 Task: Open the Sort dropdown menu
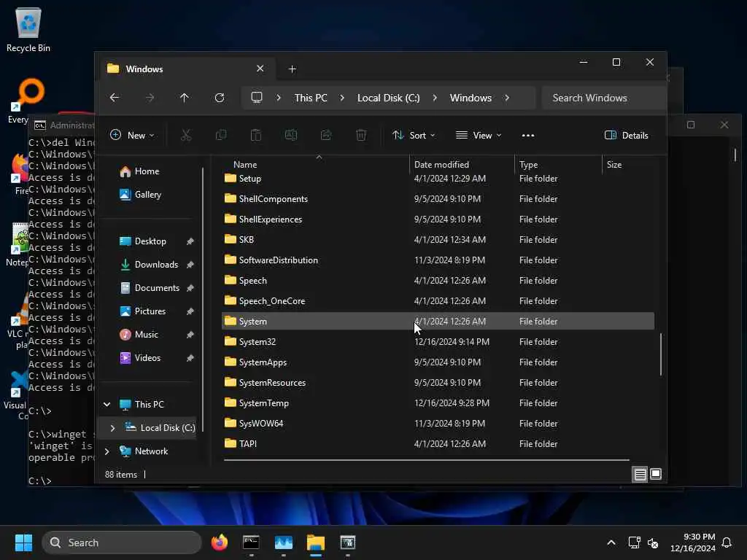tap(414, 135)
